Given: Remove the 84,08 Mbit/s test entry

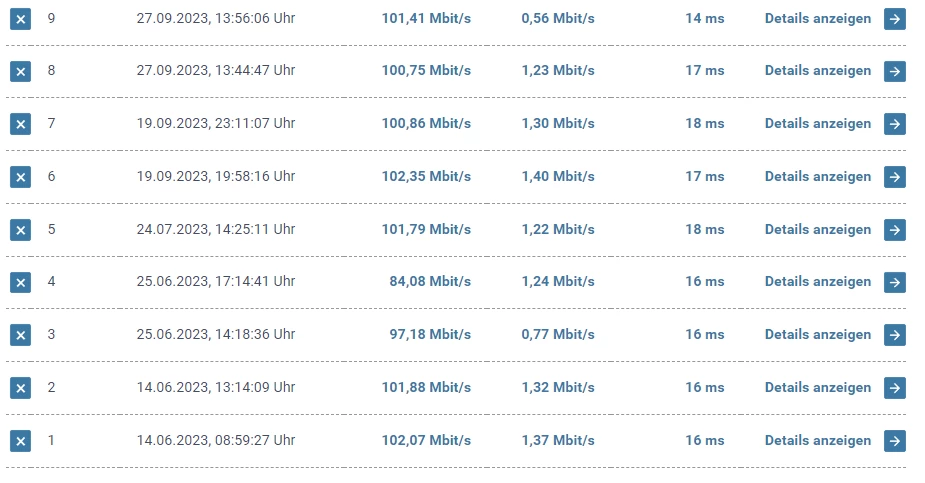Looking at the screenshot, I should tap(20, 282).
